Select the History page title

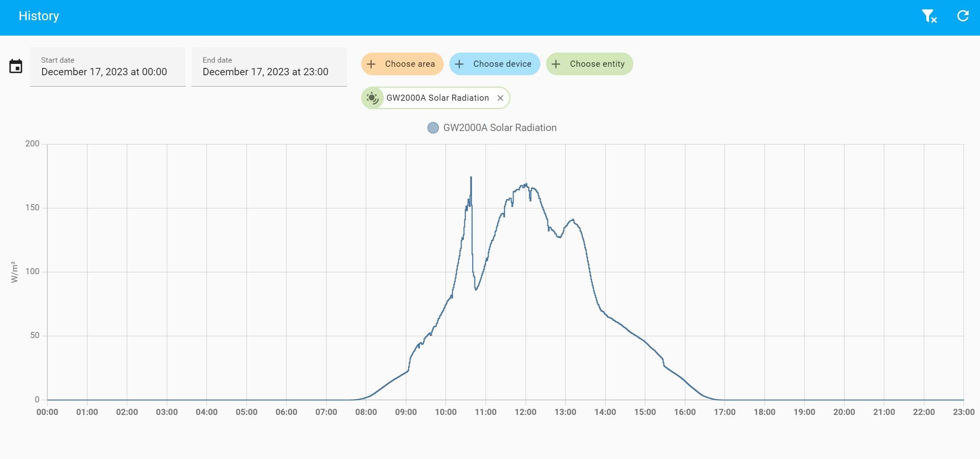(x=38, y=16)
